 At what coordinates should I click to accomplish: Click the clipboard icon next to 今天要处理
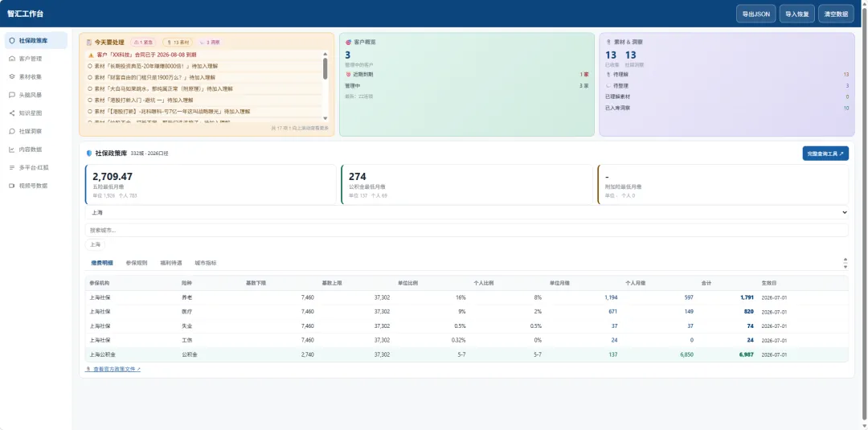point(89,42)
